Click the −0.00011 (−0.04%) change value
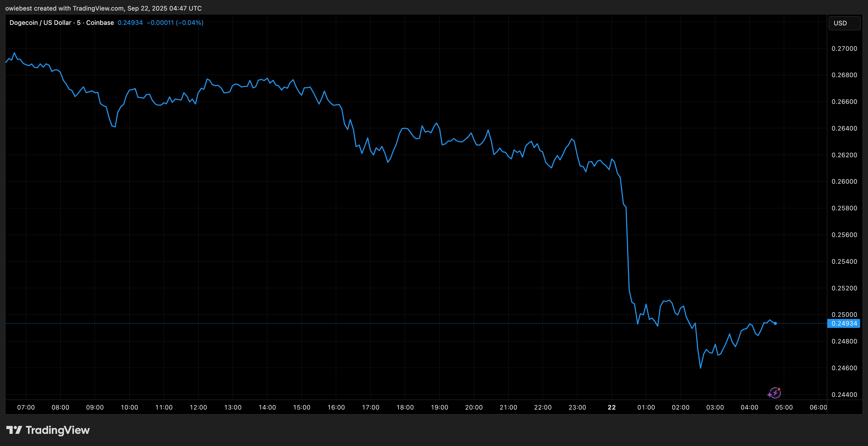 click(175, 22)
